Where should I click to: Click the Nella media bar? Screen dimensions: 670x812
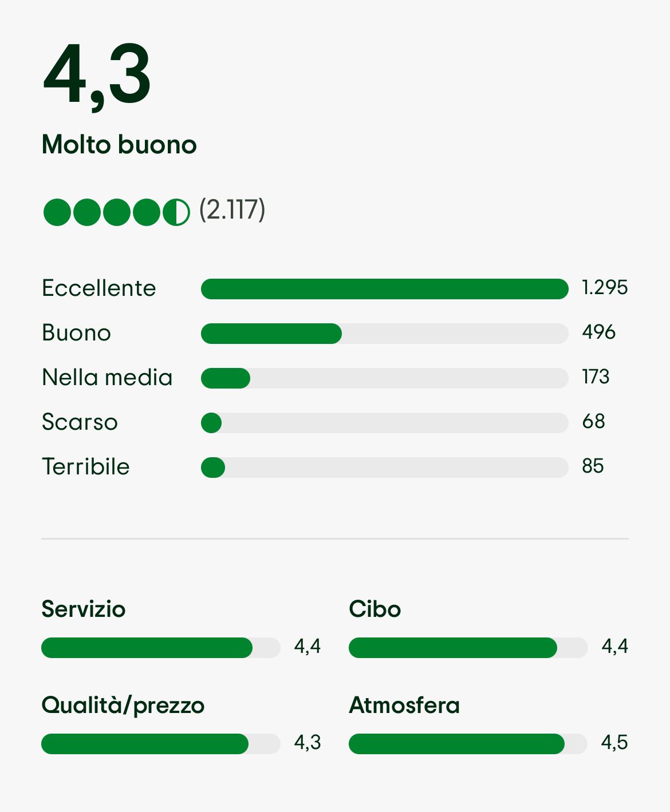coord(384,378)
